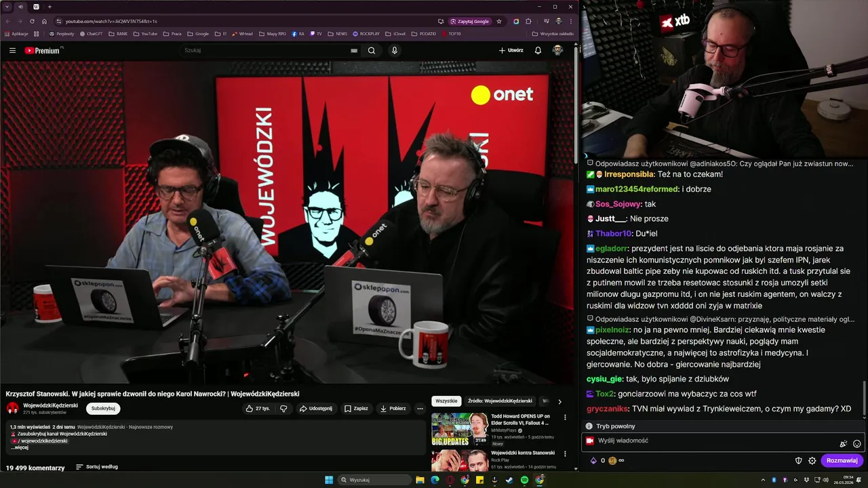868x488 pixels.
Task: Open chat celebration/party icon
Action: tap(843, 444)
